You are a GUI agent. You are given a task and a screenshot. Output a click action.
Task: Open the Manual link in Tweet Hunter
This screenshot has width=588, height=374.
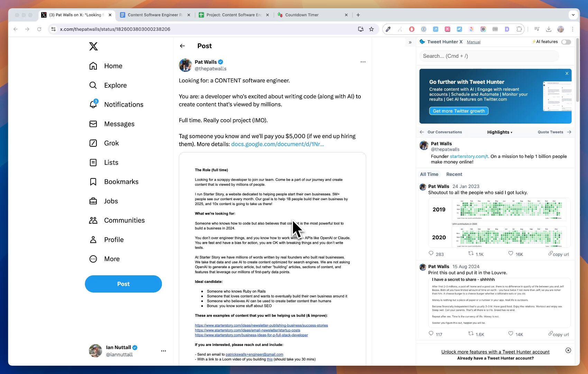(474, 42)
